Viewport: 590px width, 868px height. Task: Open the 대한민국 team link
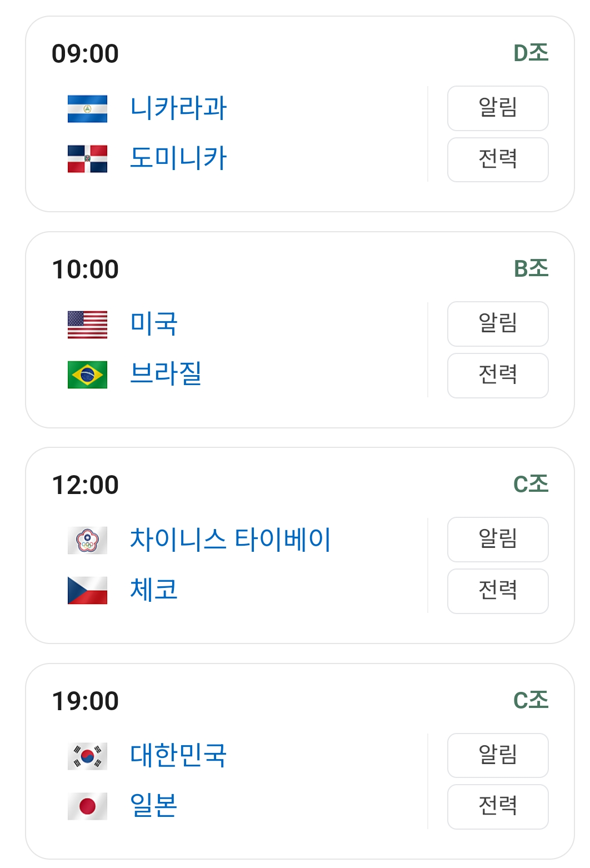pos(178,756)
